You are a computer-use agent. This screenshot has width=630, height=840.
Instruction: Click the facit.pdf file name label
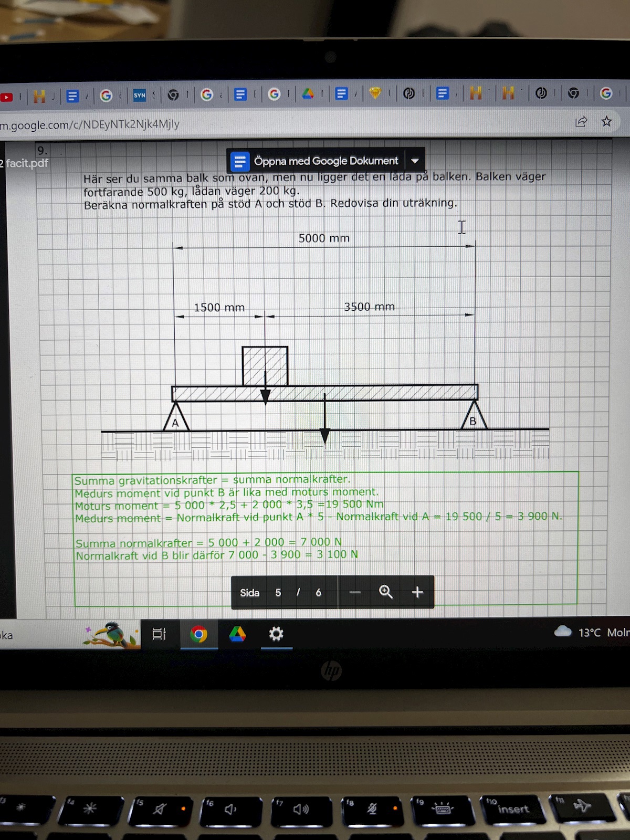coord(26,163)
